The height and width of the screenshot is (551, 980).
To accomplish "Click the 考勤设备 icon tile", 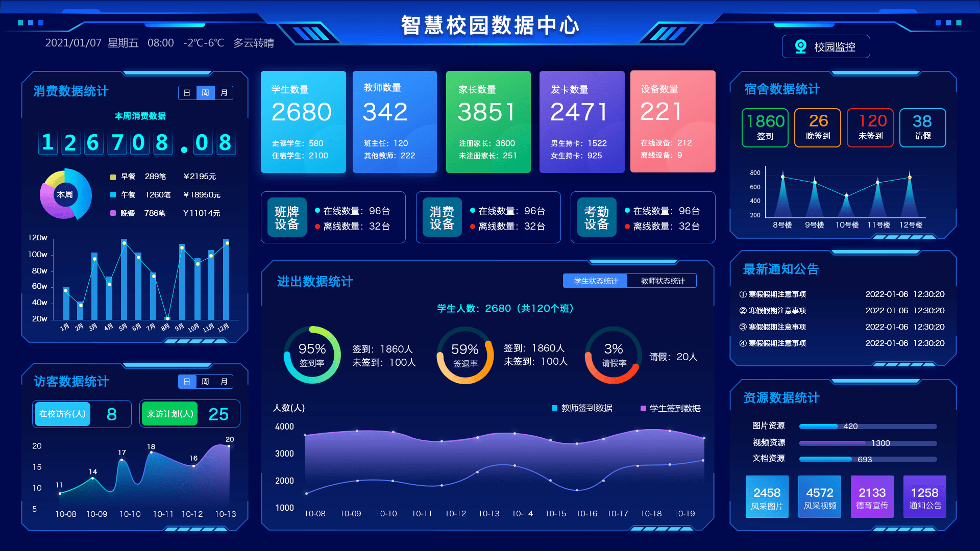I will point(597,217).
